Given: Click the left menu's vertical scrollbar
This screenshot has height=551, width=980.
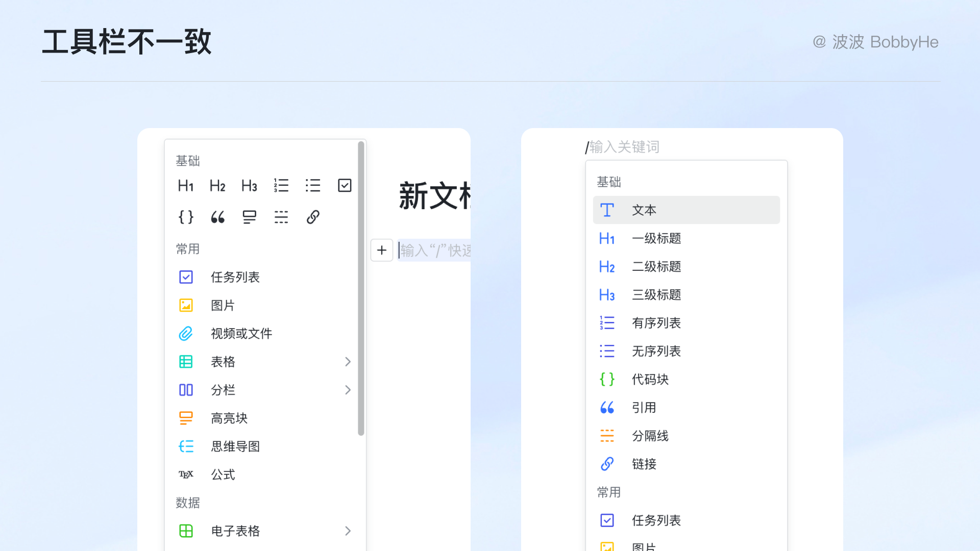Looking at the screenshot, I should pyautogui.click(x=361, y=288).
